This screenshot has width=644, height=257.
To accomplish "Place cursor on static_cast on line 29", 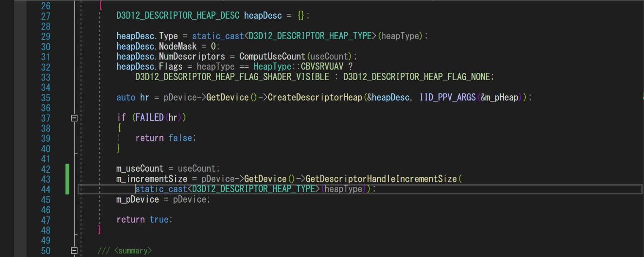I will click(218, 36).
